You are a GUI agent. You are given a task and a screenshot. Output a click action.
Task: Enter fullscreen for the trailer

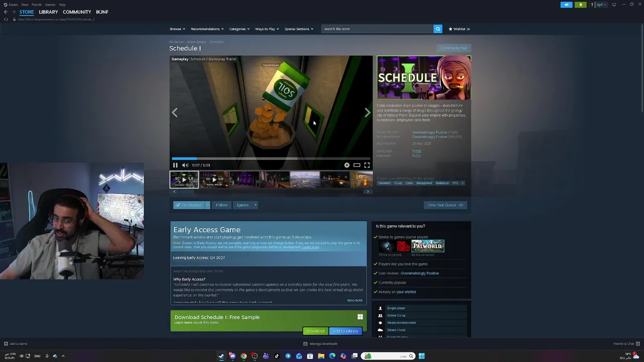click(x=367, y=165)
